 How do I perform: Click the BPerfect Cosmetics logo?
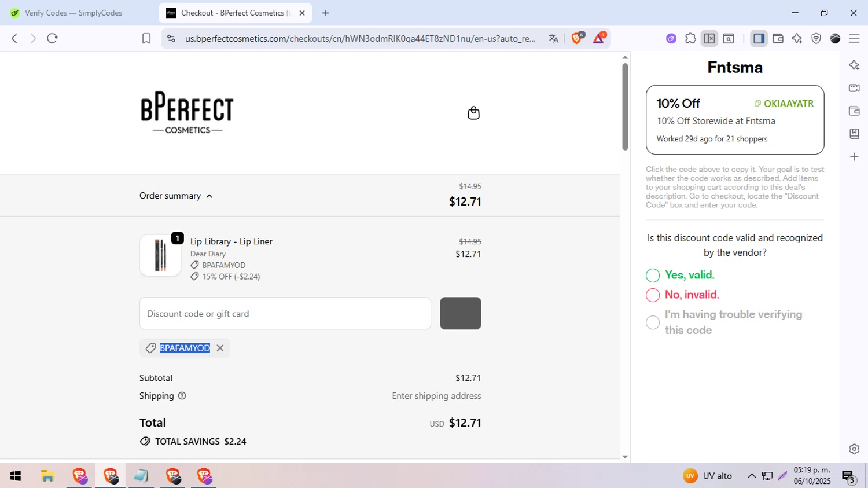[187, 112]
